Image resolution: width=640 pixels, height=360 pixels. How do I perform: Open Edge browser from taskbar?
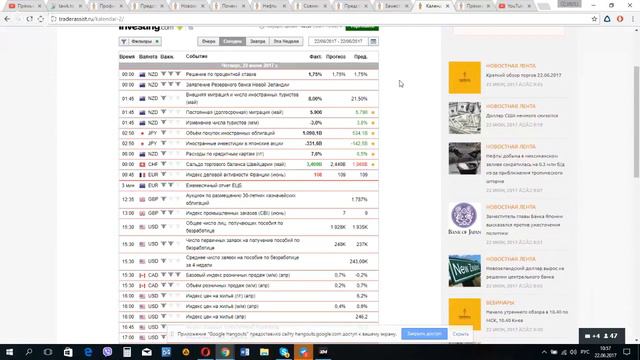pos(88,352)
